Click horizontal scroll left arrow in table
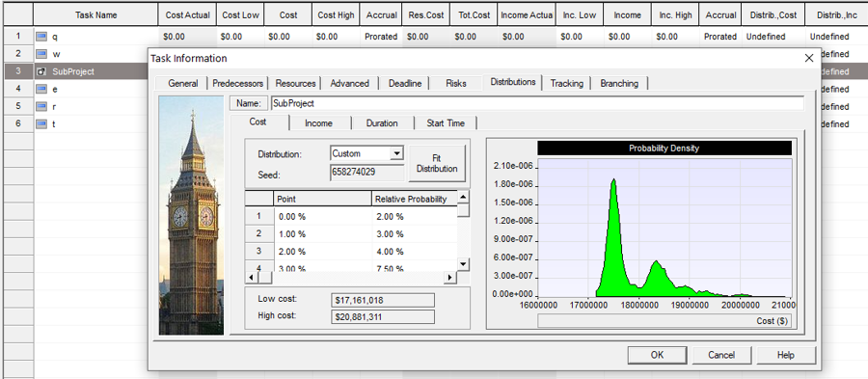The height and width of the screenshot is (379, 868). 252,276
